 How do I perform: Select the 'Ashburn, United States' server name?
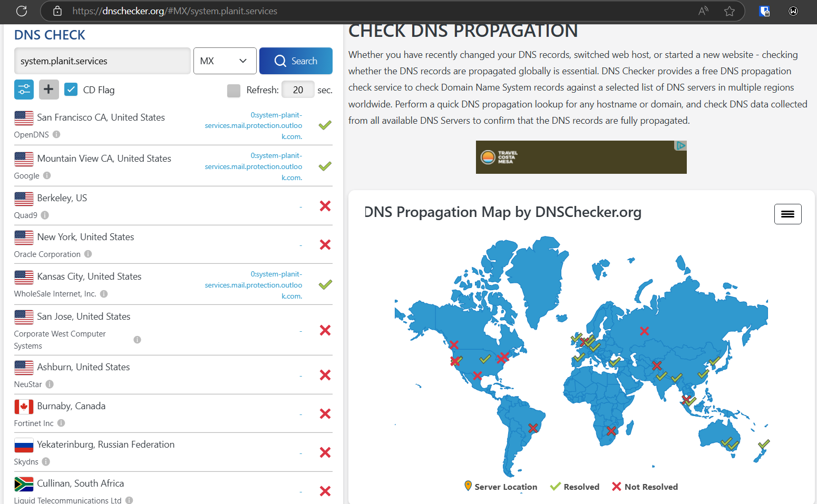[83, 367]
